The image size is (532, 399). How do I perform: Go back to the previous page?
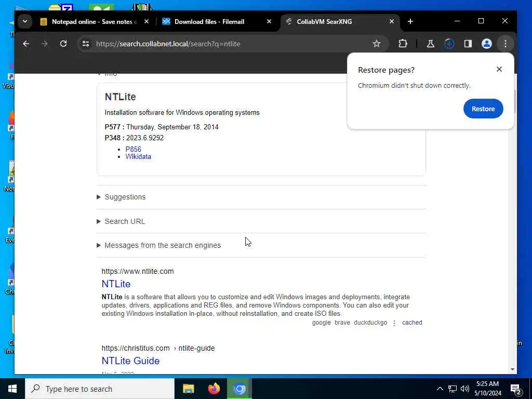pos(26,44)
